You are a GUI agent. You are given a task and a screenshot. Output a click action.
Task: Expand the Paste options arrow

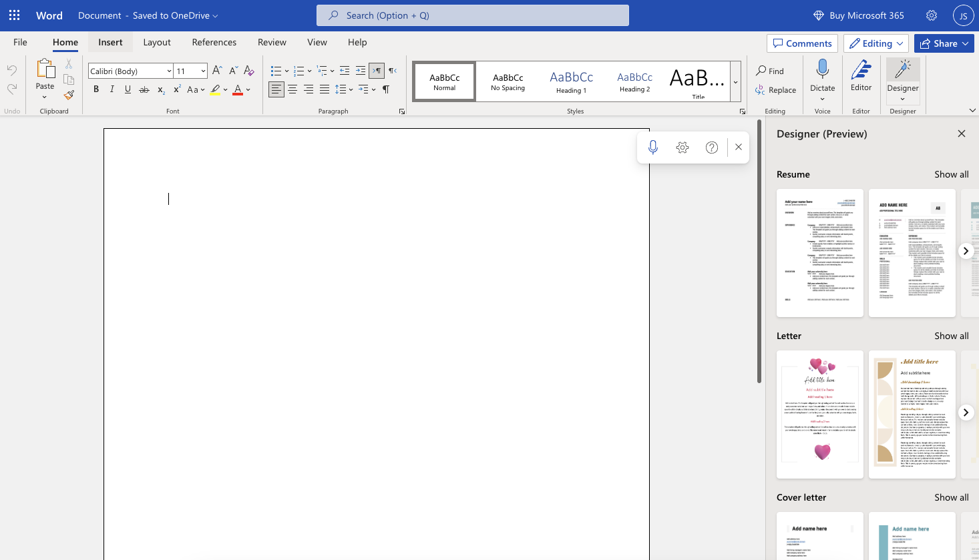click(x=45, y=97)
